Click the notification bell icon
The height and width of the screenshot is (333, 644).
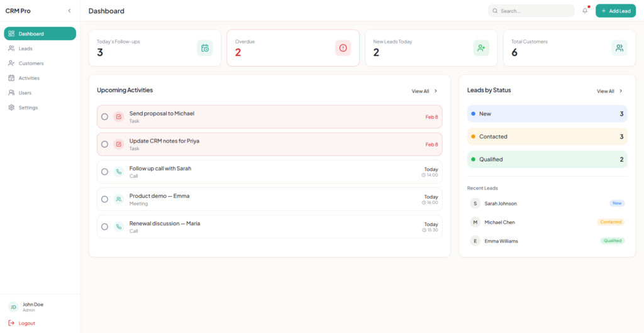click(x=585, y=11)
